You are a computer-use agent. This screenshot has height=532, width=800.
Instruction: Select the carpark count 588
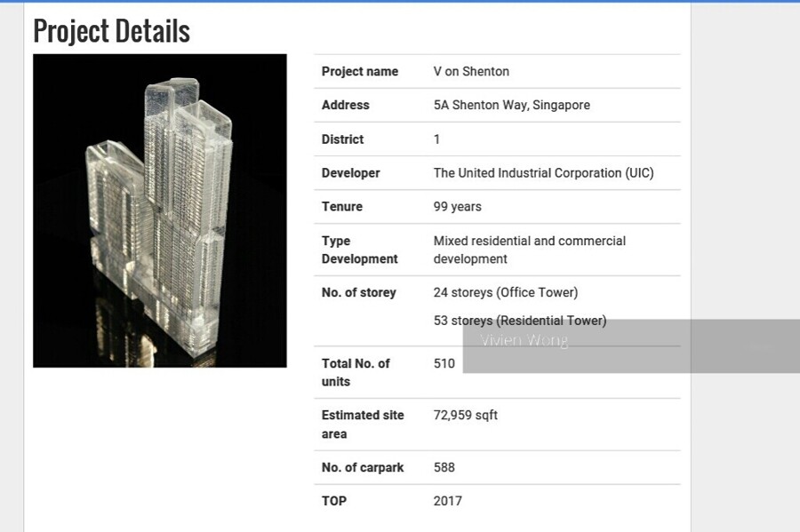pos(444,467)
